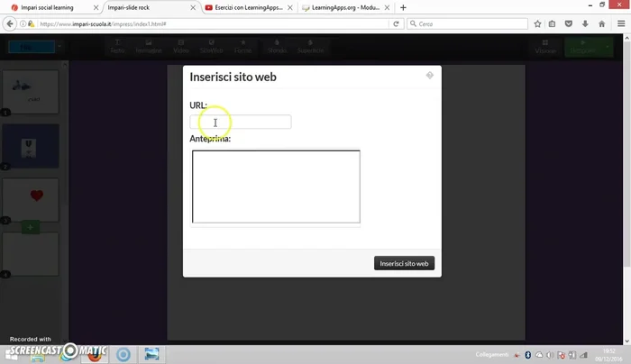Image resolution: width=631 pixels, height=364 pixels.
Task: Click the green presentation play button
Action: pos(582,47)
